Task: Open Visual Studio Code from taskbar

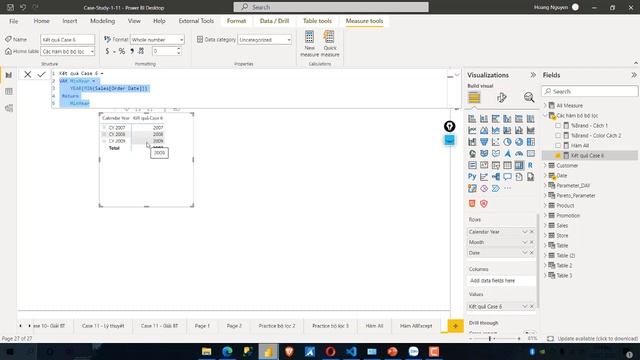Action: (x=351, y=351)
